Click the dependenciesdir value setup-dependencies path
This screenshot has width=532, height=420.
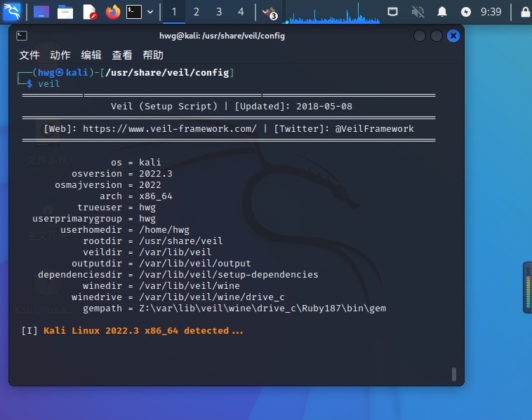[229, 275]
